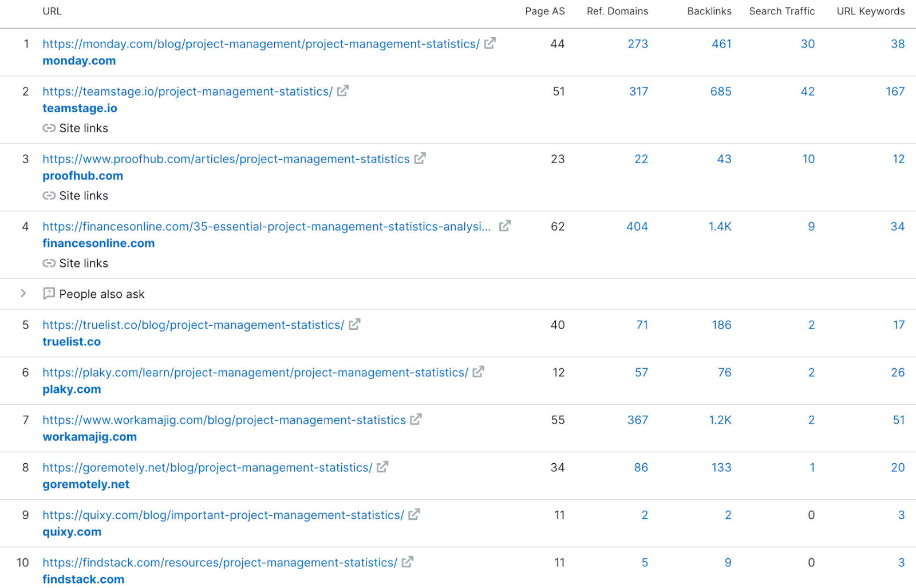Screen dimensions: 916x588
Task: Open 461 backlinks for monday.com
Action: pyautogui.click(x=721, y=44)
